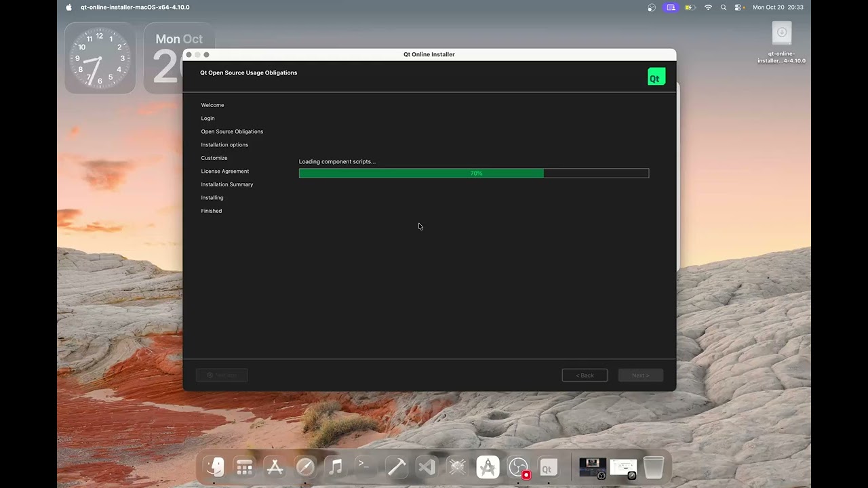Image resolution: width=868 pixels, height=488 pixels.
Task: Launch Terminal from the Dock
Action: [x=366, y=467]
